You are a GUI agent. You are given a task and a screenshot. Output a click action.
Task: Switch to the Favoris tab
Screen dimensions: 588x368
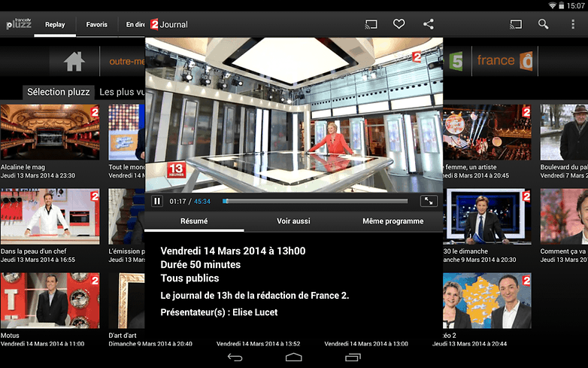click(97, 24)
